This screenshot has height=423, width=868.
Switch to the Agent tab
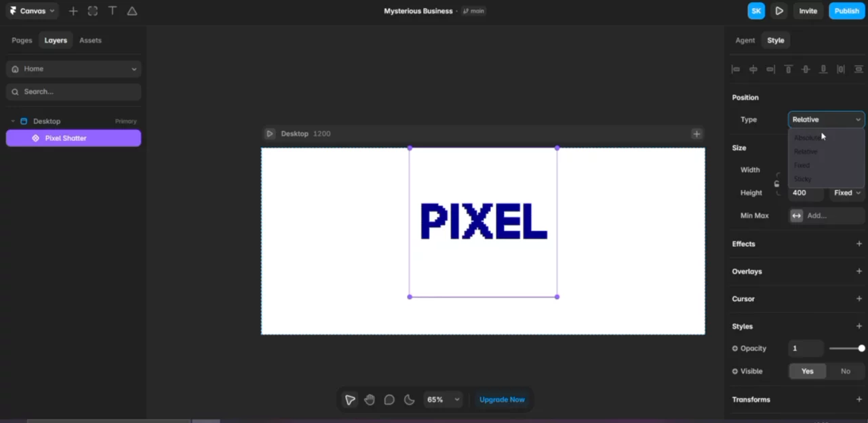745,40
